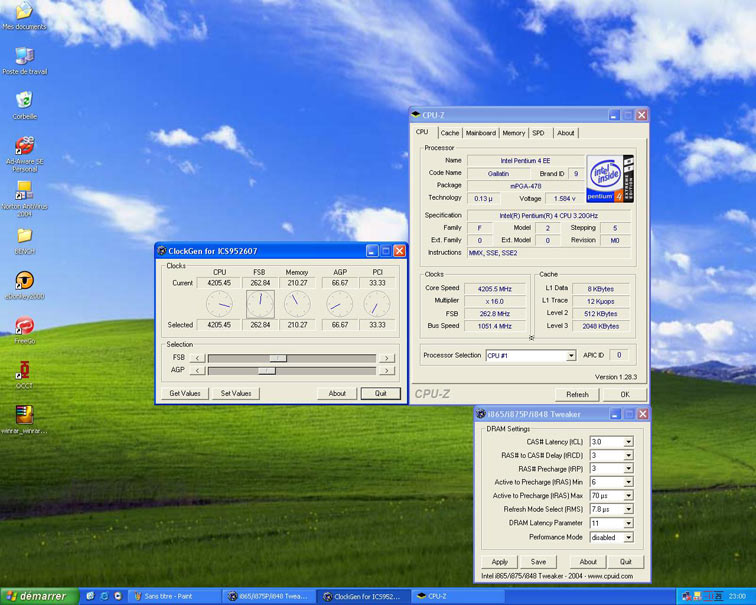Select CPU-Z taskbar button
The height and width of the screenshot is (605, 756).
pos(458,596)
